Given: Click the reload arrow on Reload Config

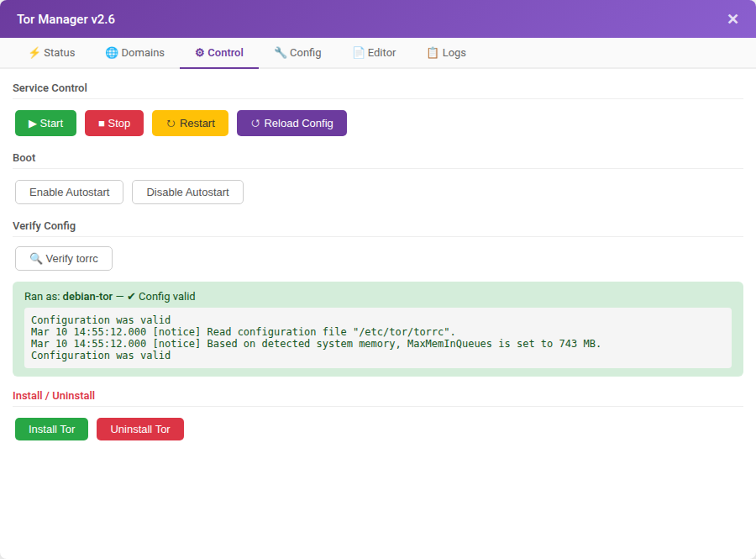Looking at the screenshot, I should 255,124.
